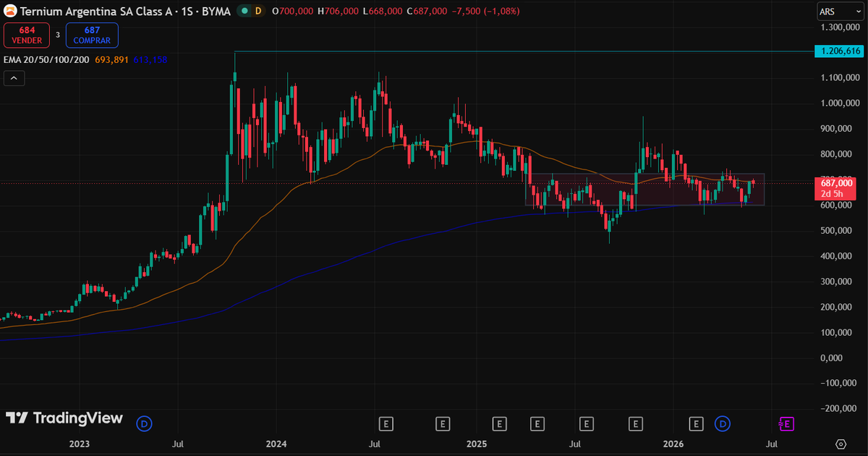
Task: Click the red VENDER 684 sell button
Action: click(x=27, y=35)
